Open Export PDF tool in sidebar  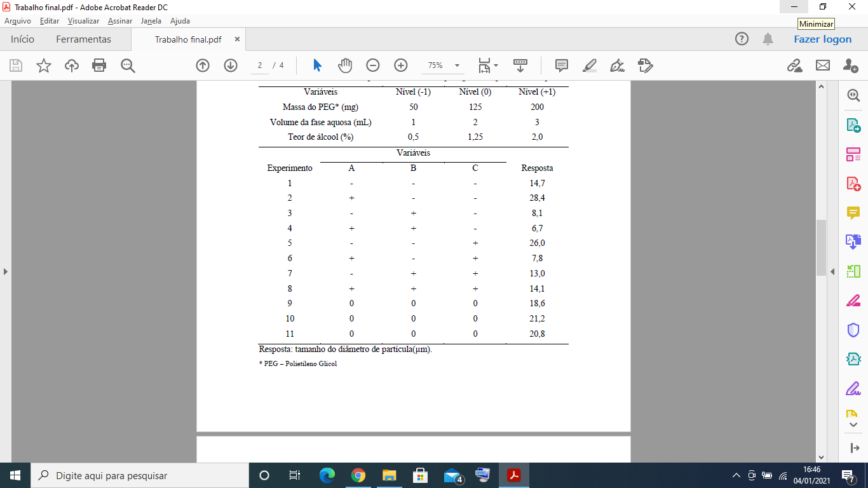853,125
